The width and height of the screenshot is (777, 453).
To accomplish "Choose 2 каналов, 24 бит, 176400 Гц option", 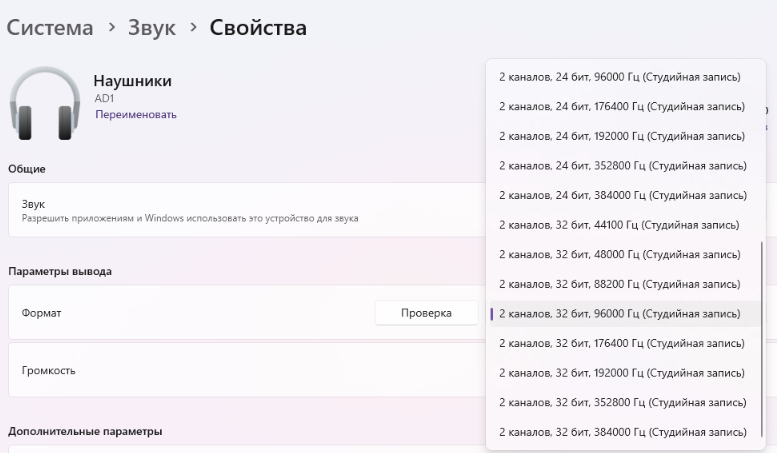I will [x=621, y=106].
